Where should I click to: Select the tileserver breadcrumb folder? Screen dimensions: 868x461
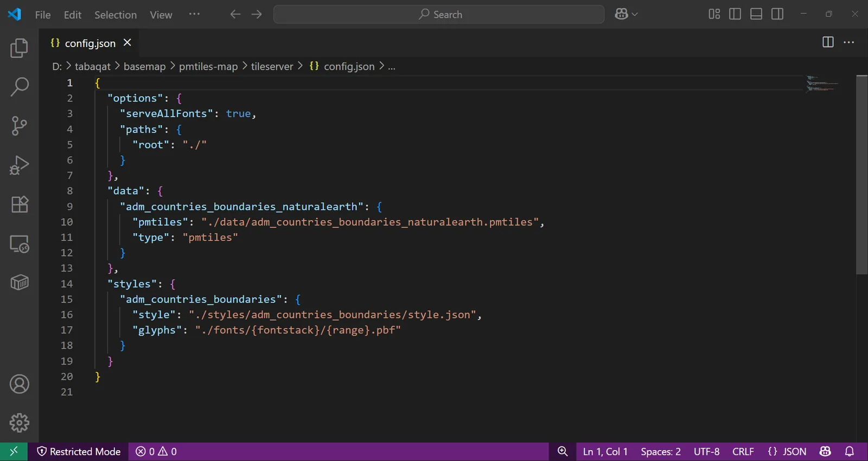tap(272, 66)
